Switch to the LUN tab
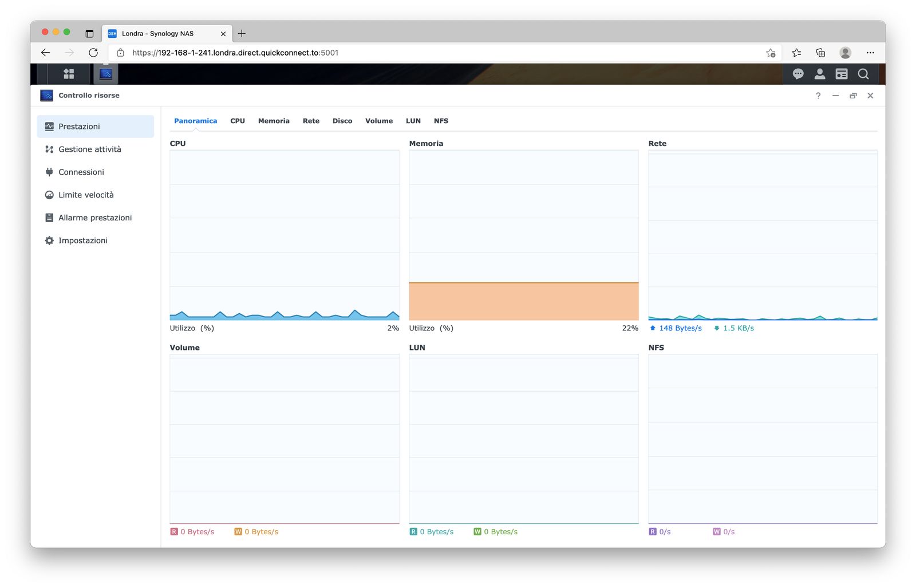The height and width of the screenshot is (588, 916). tap(413, 121)
